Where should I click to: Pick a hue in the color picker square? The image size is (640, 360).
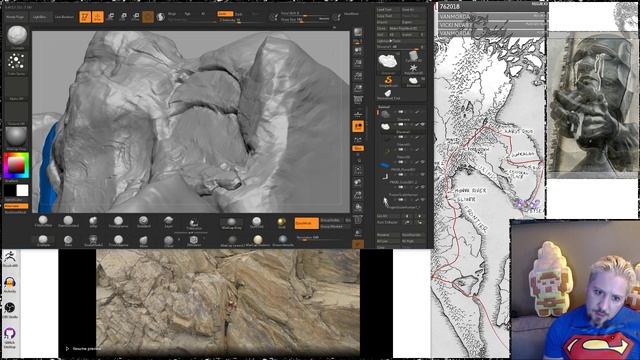(16, 165)
